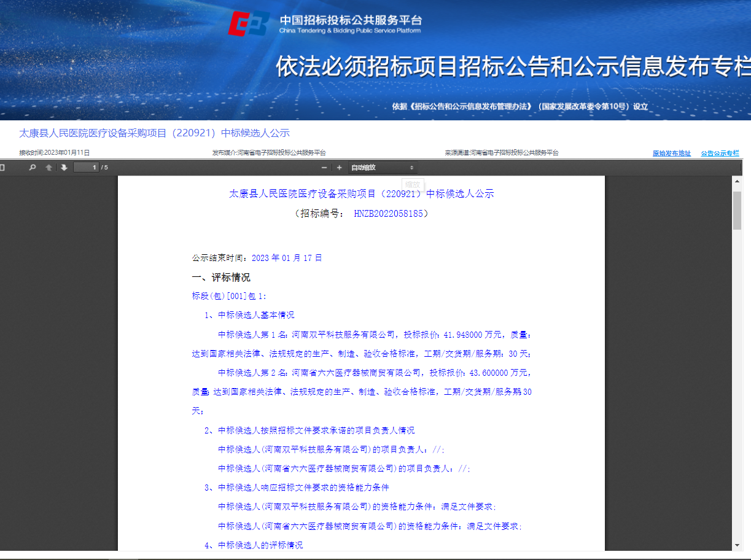The width and height of the screenshot is (751, 560).
Task: Toggle the PDF sidebar panel
Action: (x=2, y=168)
